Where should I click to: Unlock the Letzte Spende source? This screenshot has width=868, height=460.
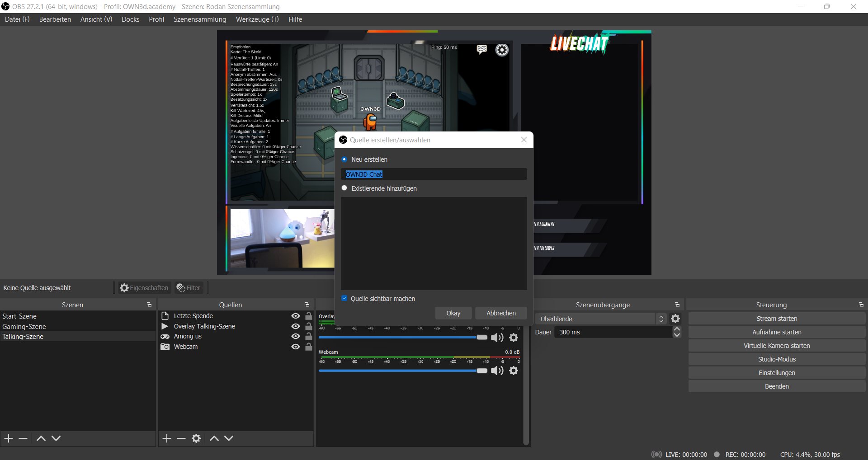[308, 316]
